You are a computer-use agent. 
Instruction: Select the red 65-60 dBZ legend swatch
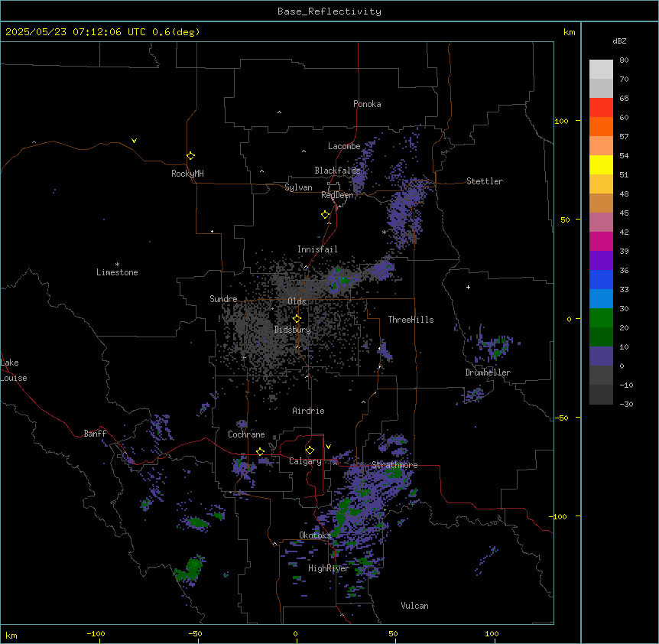point(601,107)
